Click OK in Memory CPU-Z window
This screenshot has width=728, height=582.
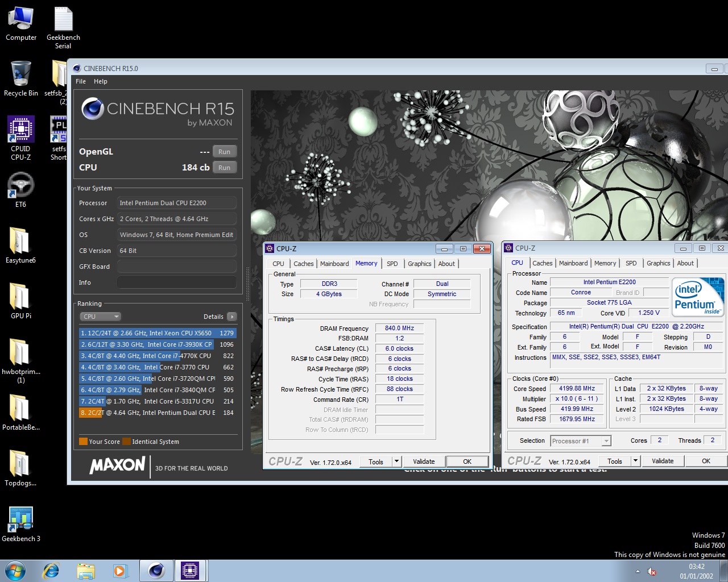click(467, 462)
